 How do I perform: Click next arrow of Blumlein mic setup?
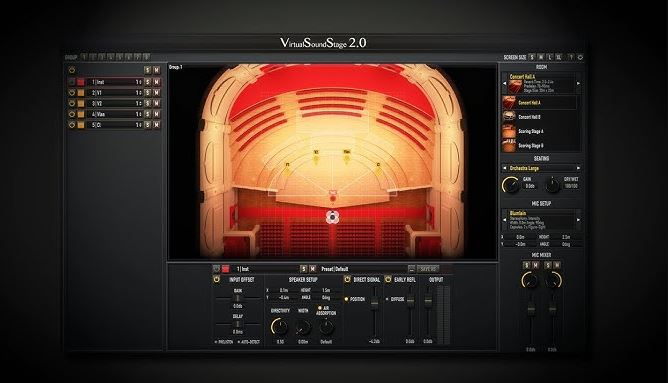point(578,220)
